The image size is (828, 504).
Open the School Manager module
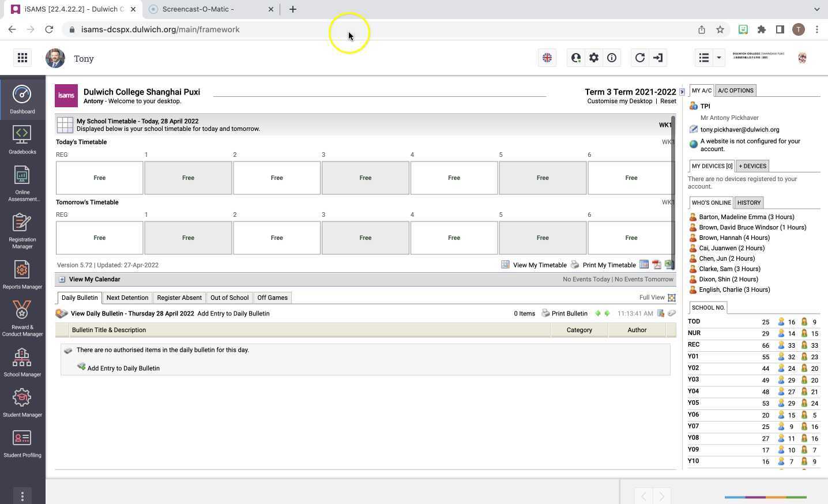pyautogui.click(x=22, y=363)
